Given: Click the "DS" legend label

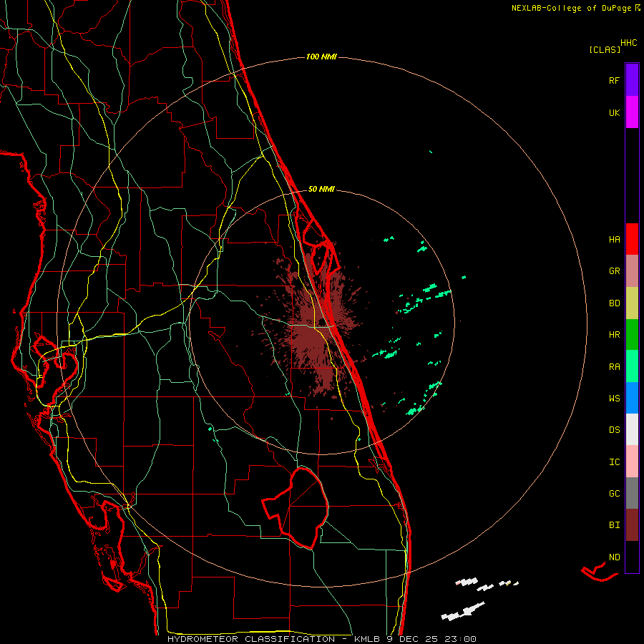Looking at the screenshot, I should (614, 430).
